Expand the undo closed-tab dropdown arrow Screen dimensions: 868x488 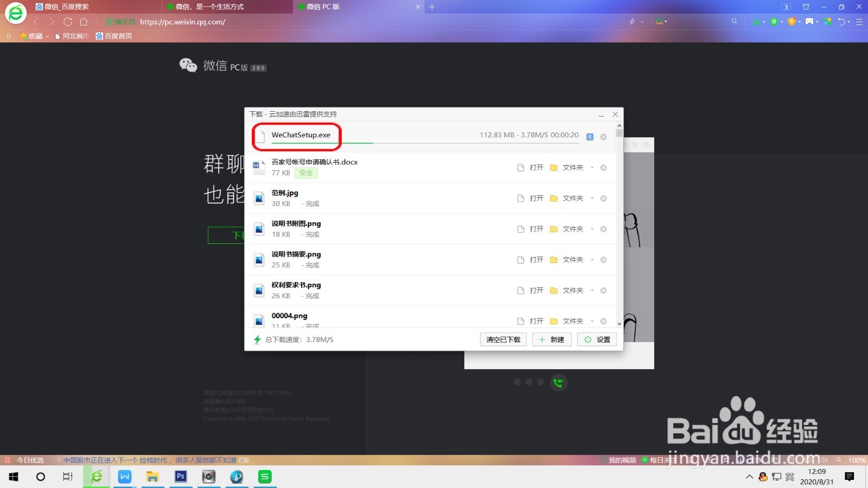click(849, 22)
